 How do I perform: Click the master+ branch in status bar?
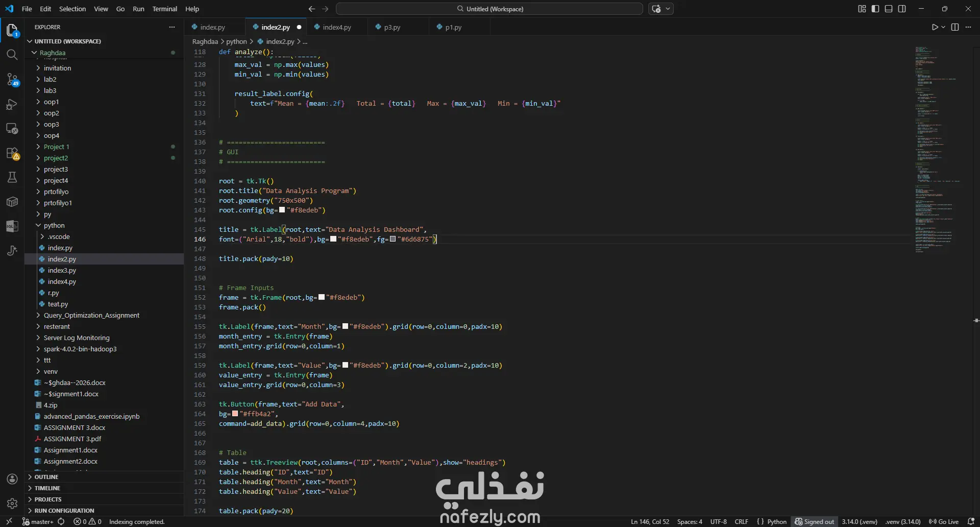(x=38, y=521)
